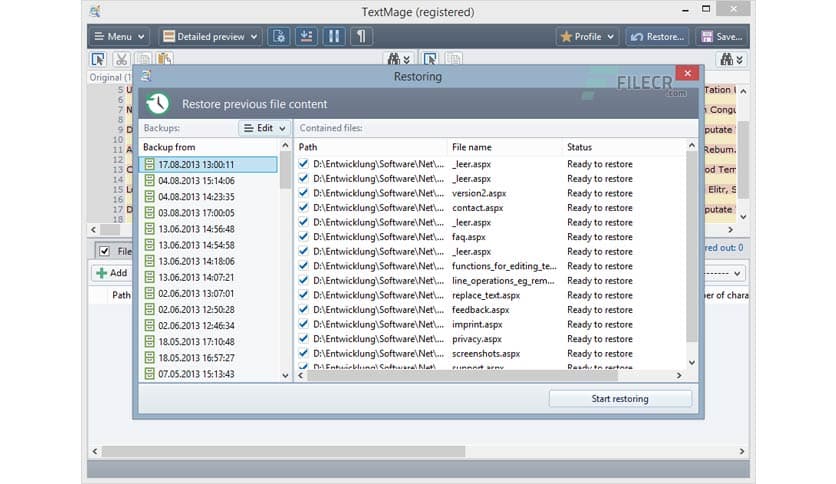The image size is (836, 484).
Task: Click the contained files vertical scrollbar thumb
Action: click(692, 247)
